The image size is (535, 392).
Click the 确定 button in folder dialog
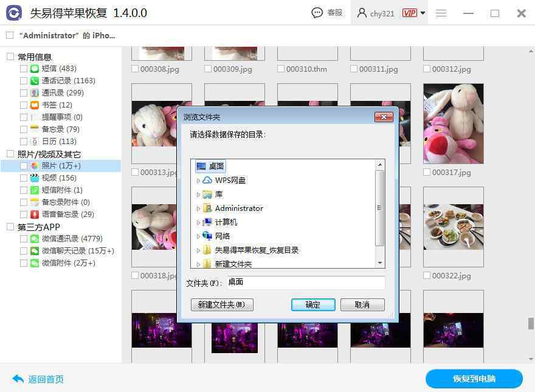313,304
